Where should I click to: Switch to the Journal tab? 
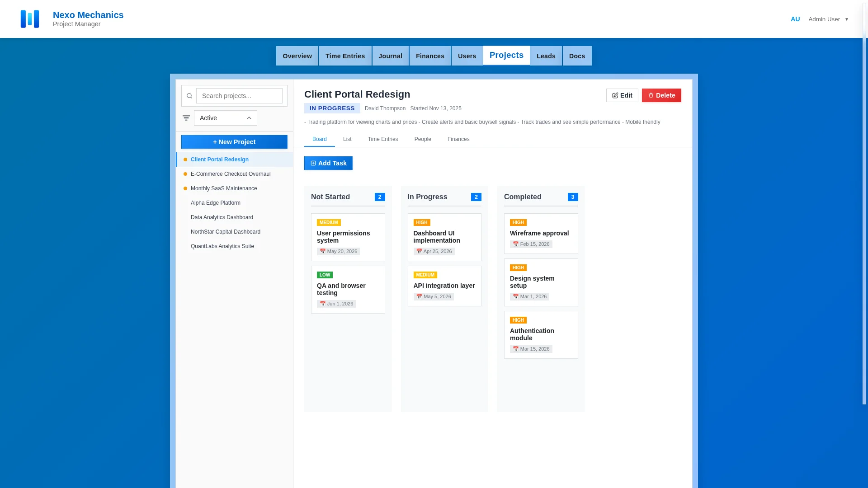point(390,56)
